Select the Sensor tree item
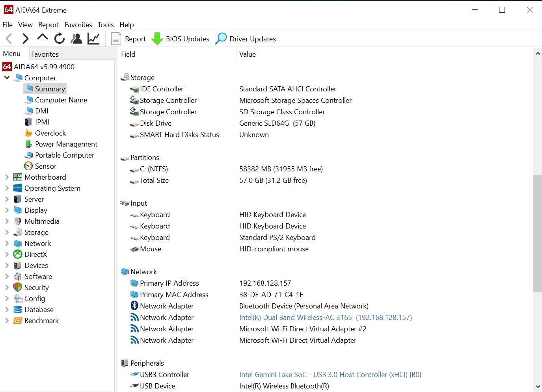This screenshot has width=542, height=392. pyautogui.click(x=45, y=166)
